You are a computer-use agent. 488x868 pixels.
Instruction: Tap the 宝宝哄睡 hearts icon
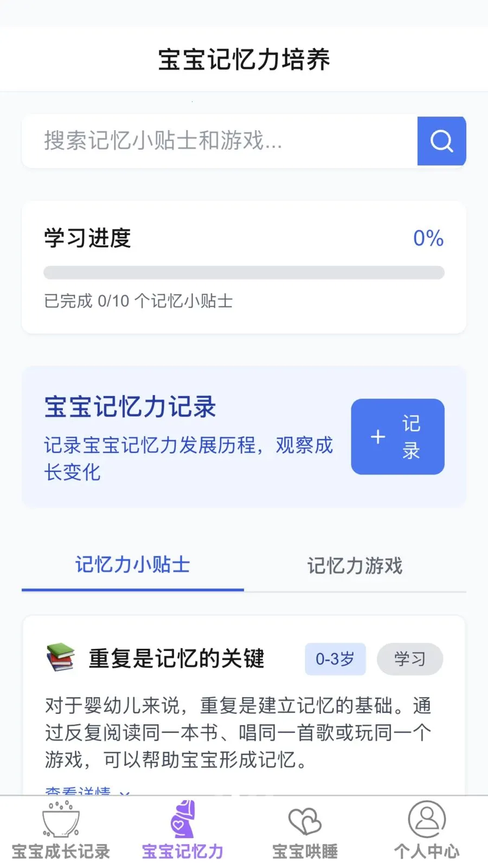click(x=304, y=819)
